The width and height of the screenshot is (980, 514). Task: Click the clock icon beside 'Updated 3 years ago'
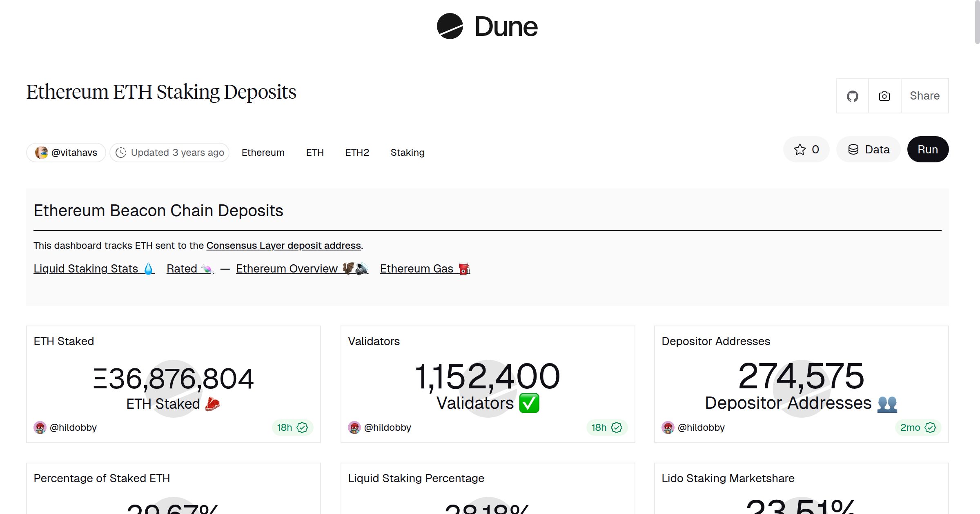click(122, 152)
